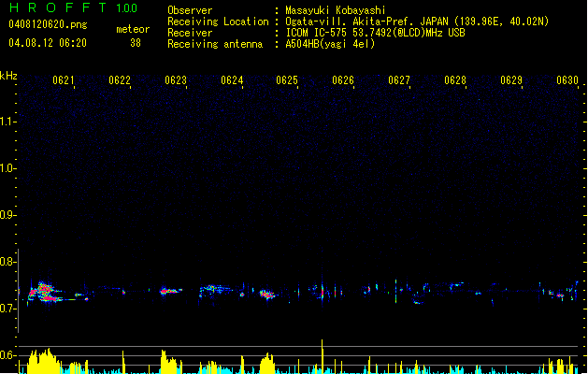588x374 pixels.
Task: Click the 1.0 kHz axis label
Action: pos(7,168)
